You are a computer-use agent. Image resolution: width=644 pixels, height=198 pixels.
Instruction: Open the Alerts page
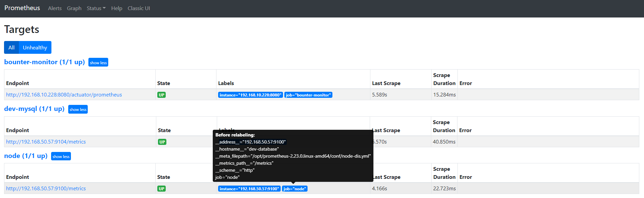click(x=55, y=8)
